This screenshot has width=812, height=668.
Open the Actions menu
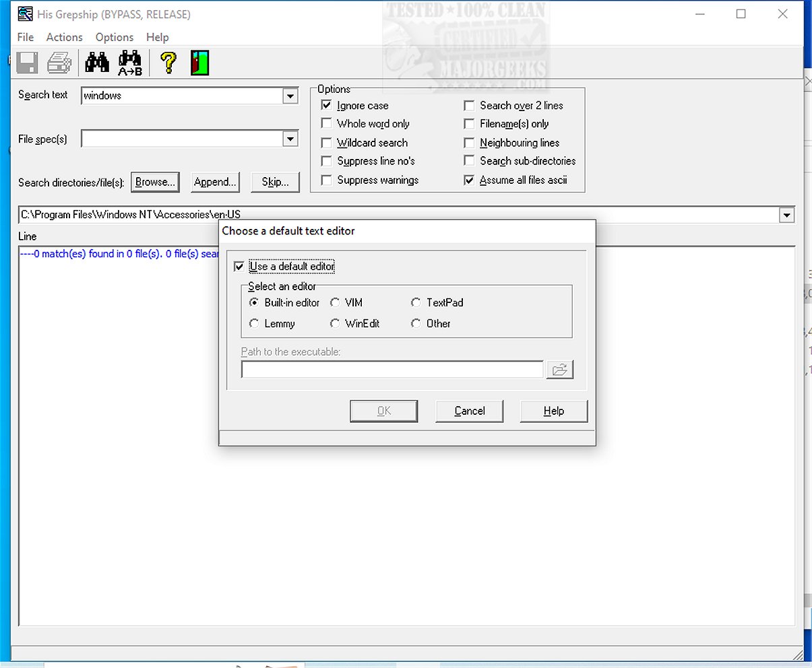point(65,37)
